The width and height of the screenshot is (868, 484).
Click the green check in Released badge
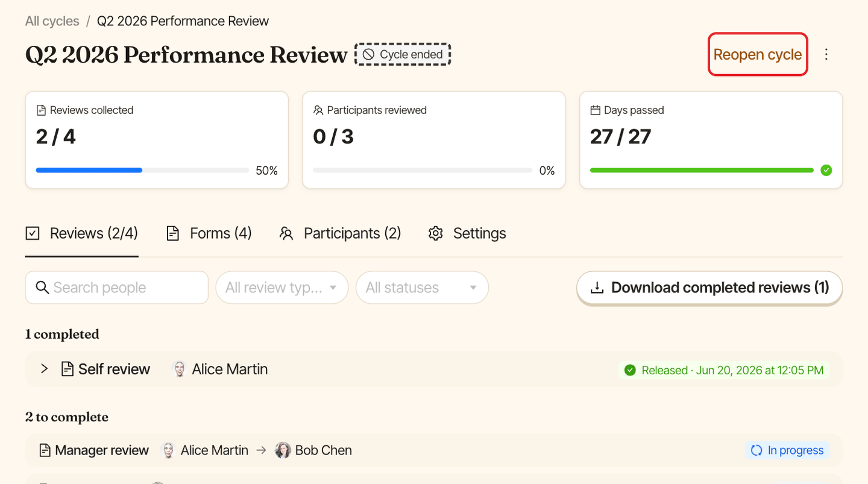point(630,370)
